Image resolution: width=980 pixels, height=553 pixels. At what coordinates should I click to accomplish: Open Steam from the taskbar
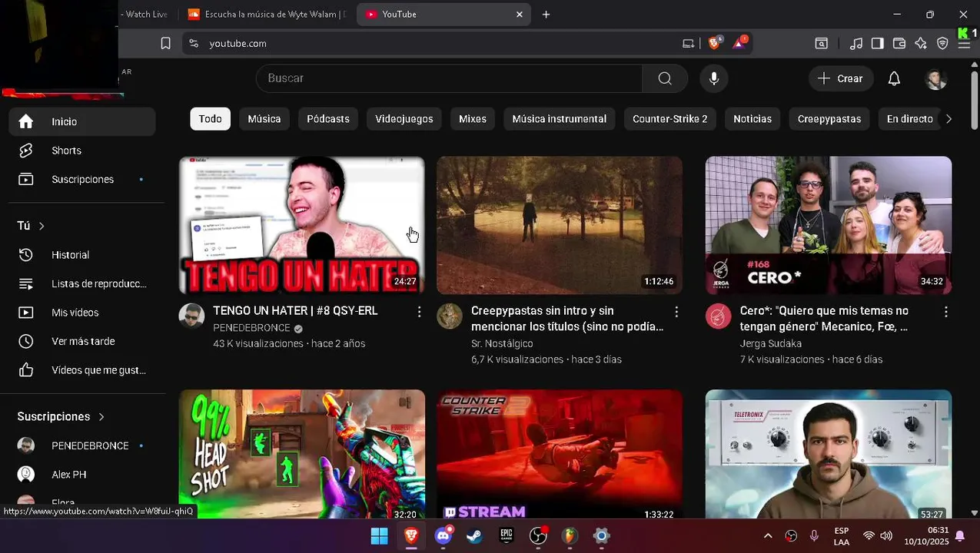click(474, 536)
